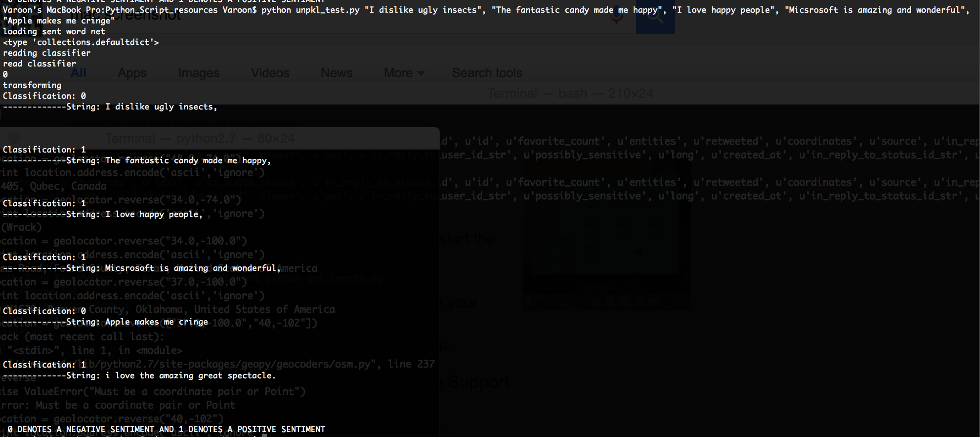Screen dimensions: 980x437
Task: Click 'python unpkl_test.py' in the command line
Action: point(310,10)
